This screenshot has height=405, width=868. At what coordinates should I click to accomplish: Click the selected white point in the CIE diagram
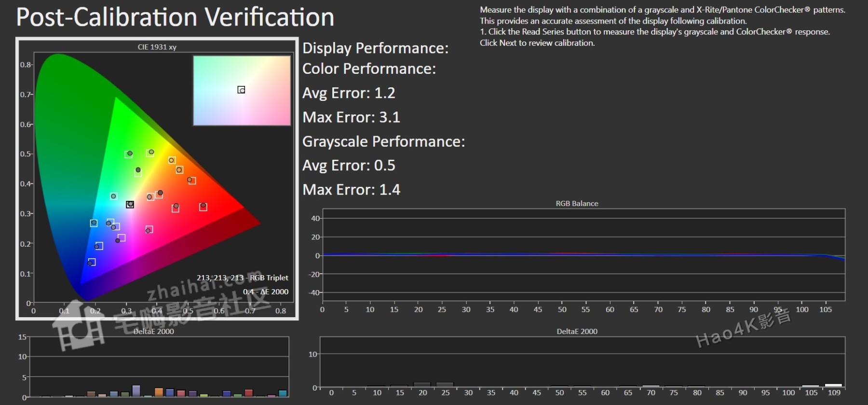pos(130,205)
